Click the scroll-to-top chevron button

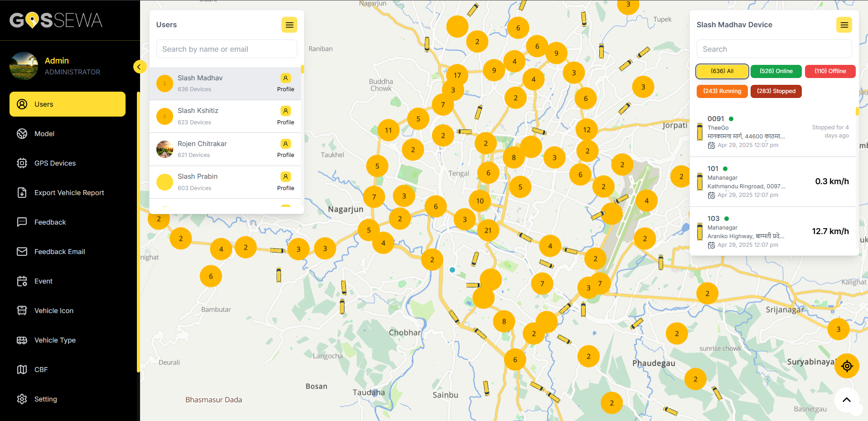pyautogui.click(x=847, y=400)
